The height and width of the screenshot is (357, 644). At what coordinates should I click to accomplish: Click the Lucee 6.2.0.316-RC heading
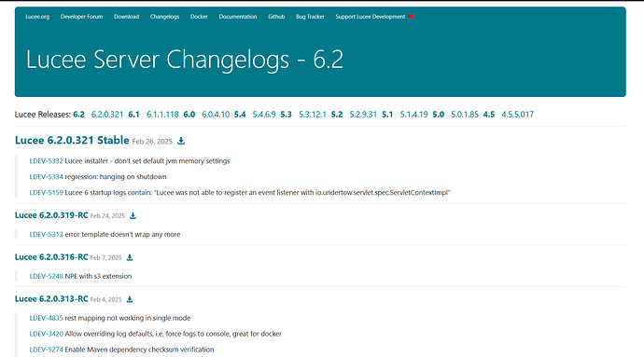(51, 257)
